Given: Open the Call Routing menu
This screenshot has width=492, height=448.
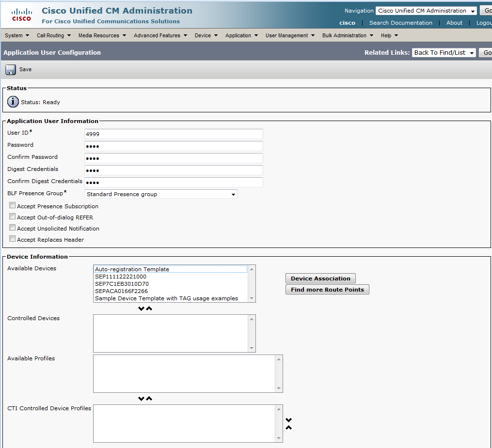Looking at the screenshot, I should point(53,35).
